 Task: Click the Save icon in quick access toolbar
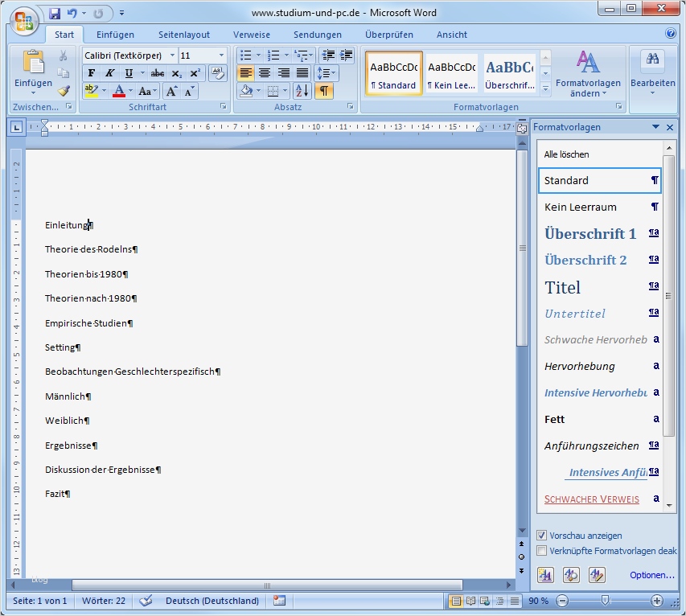pyautogui.click(x=54, y=13)
